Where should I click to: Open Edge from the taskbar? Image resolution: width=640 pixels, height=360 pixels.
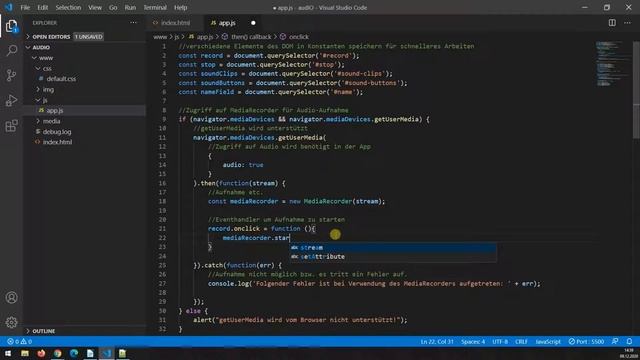pos(74,353)
